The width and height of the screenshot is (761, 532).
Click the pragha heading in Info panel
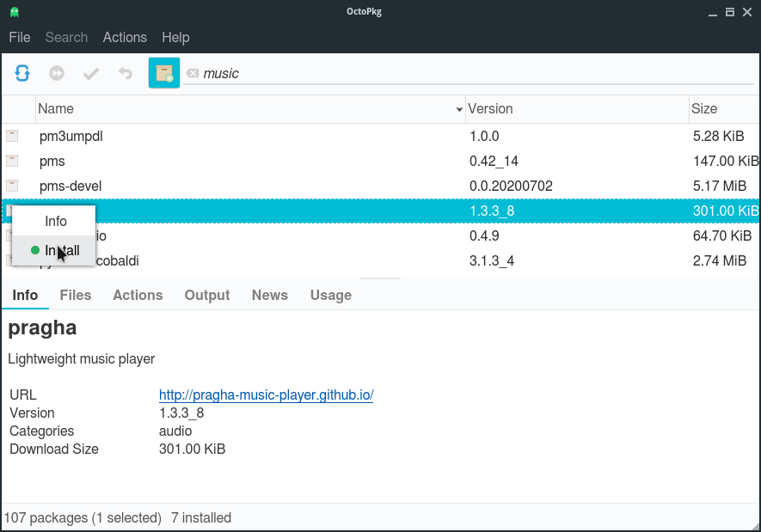point(43,328)
